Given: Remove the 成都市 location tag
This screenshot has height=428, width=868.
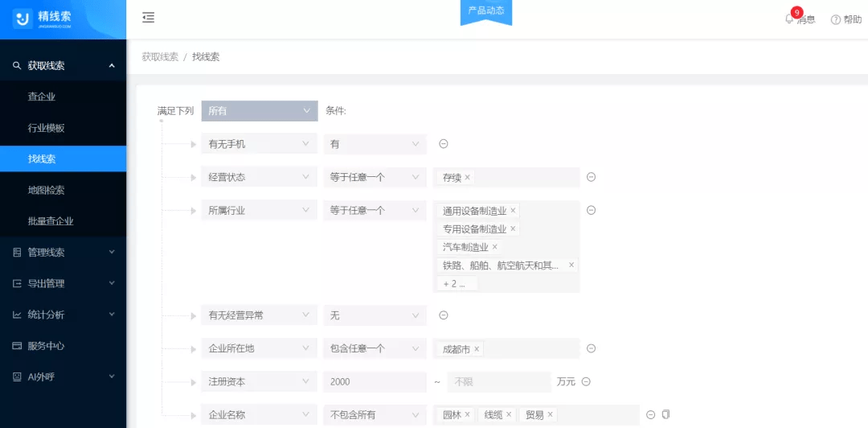Looking at the screenshot, I should click(477, 349).
